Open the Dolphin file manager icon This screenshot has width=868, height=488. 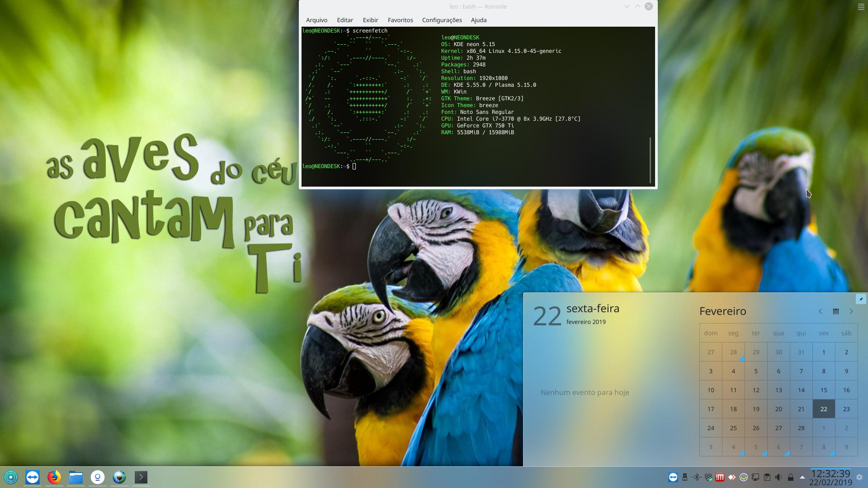point(76,477)
